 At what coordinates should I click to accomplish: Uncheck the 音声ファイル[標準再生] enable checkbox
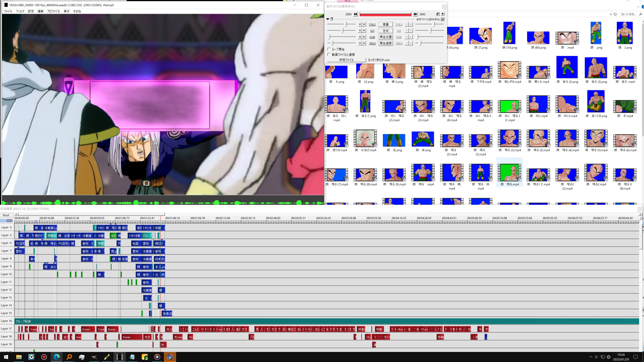click(x=443, y=19)
